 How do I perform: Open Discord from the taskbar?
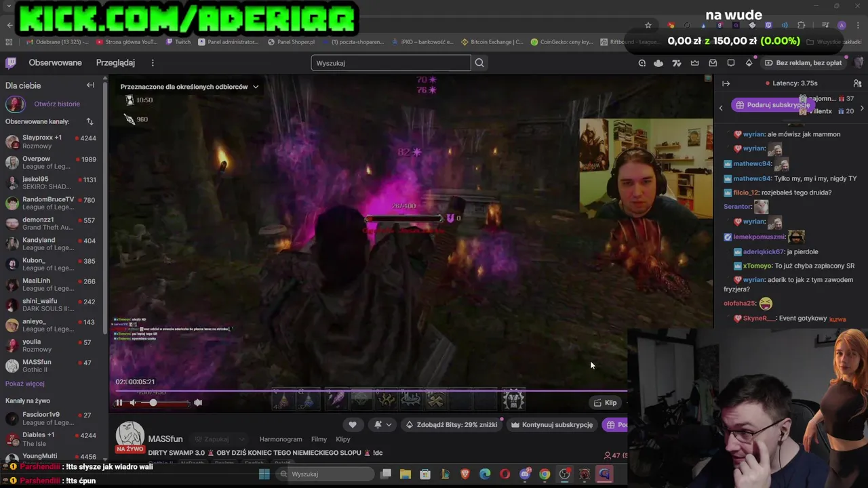click(x=525, y=474)
